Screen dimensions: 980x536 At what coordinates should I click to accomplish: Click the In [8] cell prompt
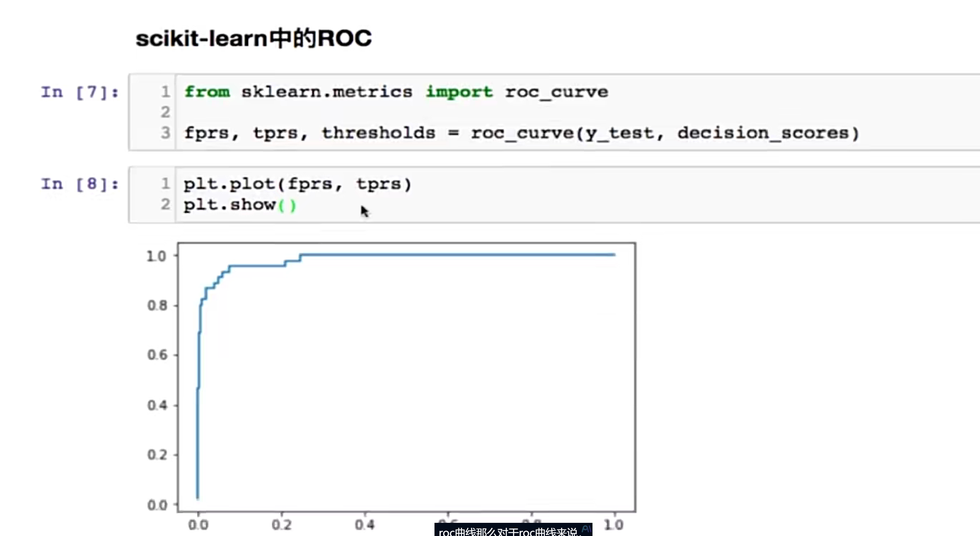pos(79,184)
